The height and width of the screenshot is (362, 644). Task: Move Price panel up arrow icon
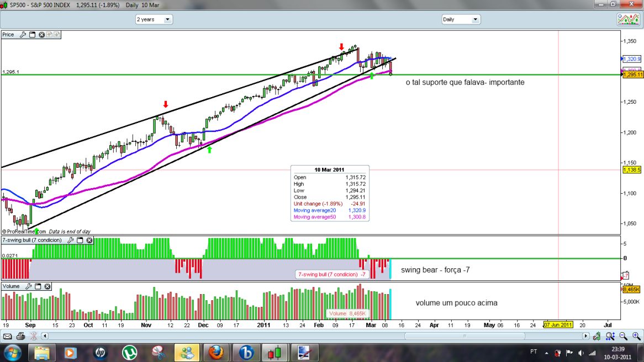click(x=49, y=34)
